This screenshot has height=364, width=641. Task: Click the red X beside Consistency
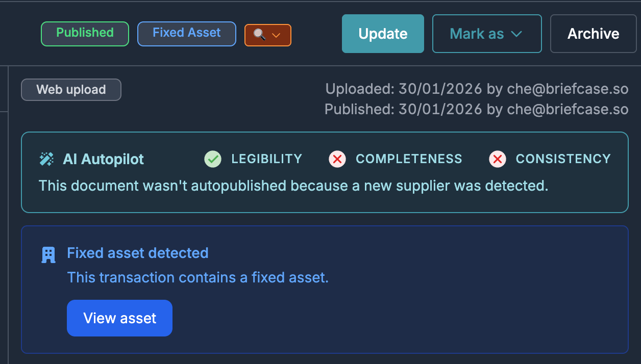coord(497,159)
